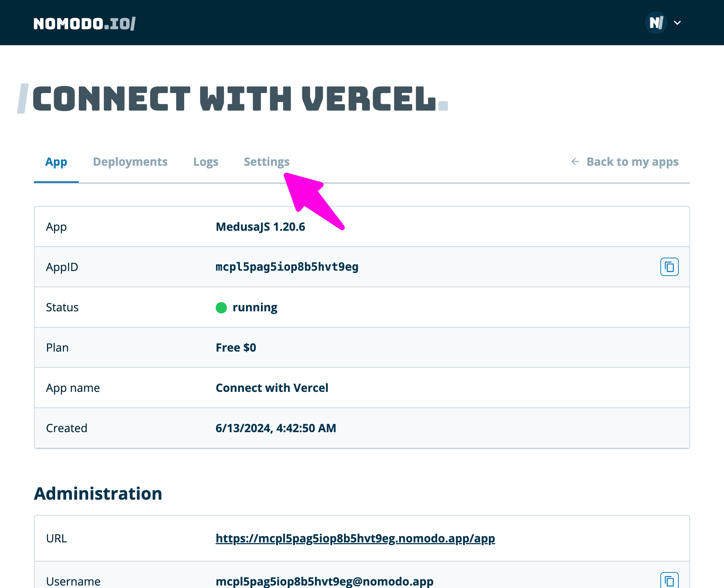Click the Created date value
724x588 pixels.
tap(276, 428)
